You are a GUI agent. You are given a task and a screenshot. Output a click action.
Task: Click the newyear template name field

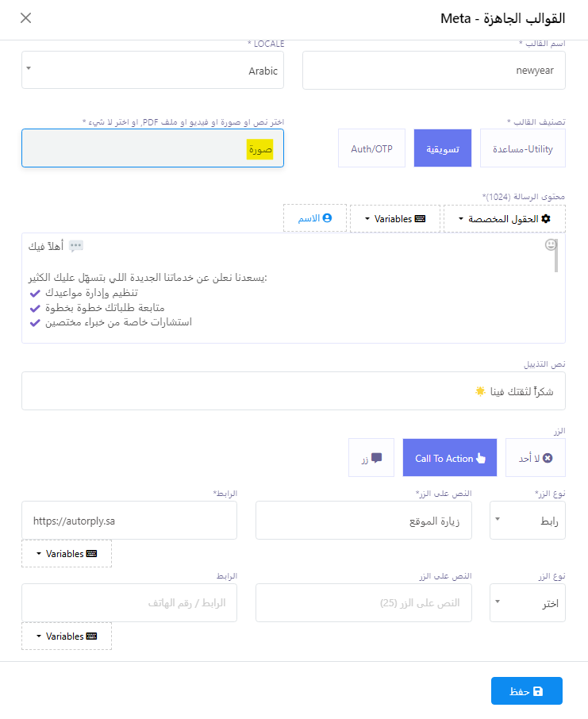434,70
